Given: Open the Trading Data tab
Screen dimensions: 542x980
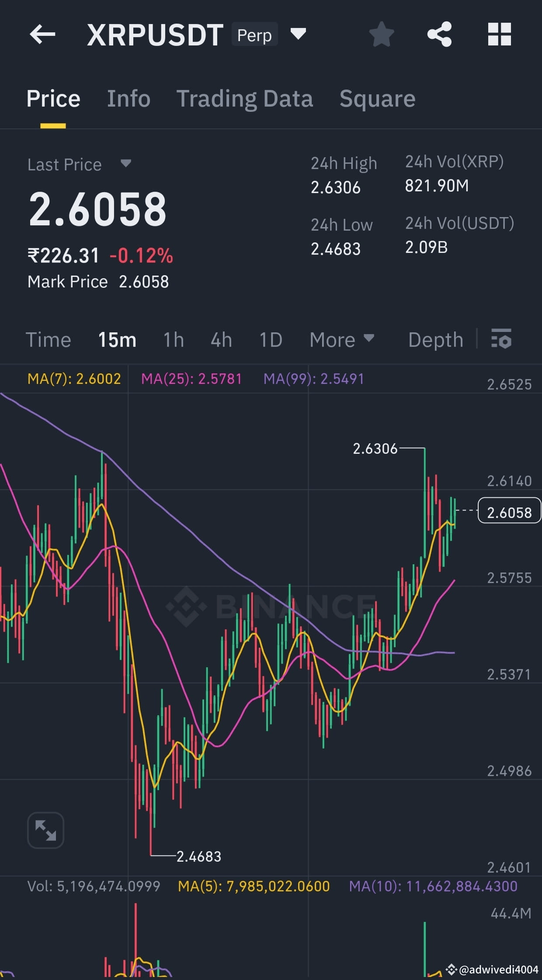Looking at the screenshot, I should (245, 99).
